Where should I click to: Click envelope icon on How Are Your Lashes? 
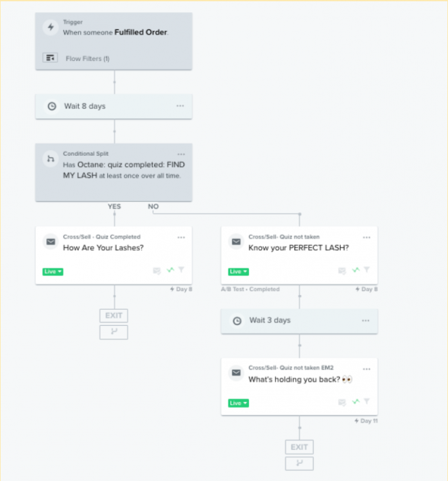(x=51, y=242)
